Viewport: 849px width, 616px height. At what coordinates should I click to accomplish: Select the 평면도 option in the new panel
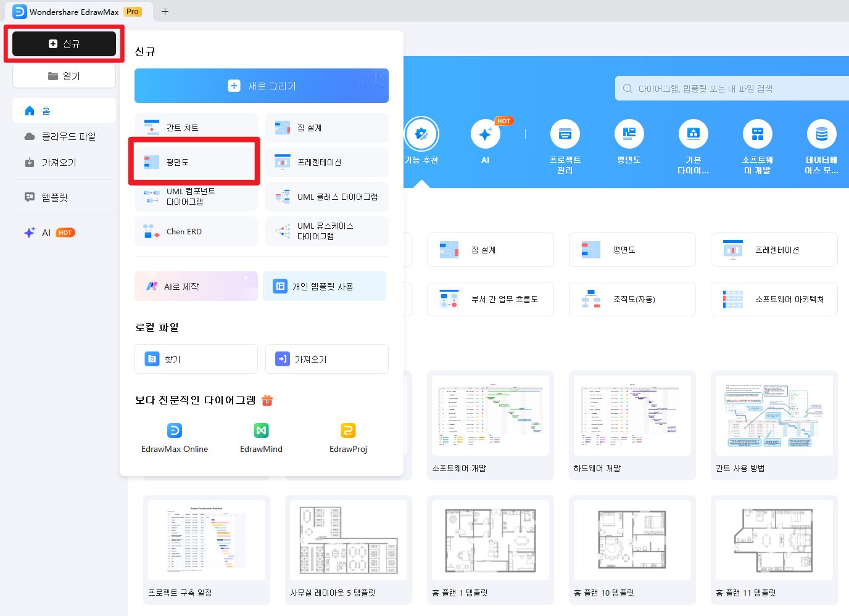click(196, 162)
